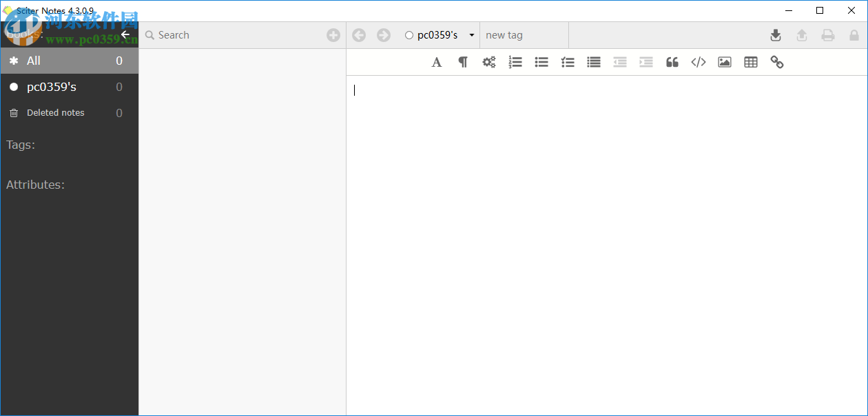Toggle paragraph marks display
The height and width of the screenshot is (416, 868).
pos(462,62)
